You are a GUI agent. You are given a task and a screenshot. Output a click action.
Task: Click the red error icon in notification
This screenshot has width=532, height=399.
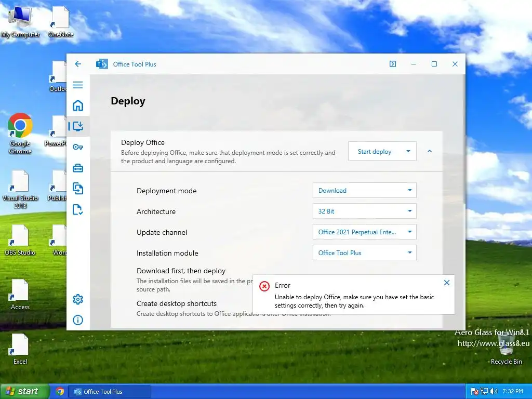point(264,286)
